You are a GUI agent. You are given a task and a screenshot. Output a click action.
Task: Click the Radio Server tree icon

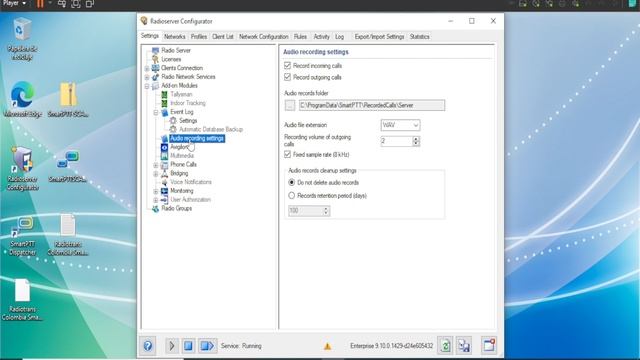(x=155, y=50)
